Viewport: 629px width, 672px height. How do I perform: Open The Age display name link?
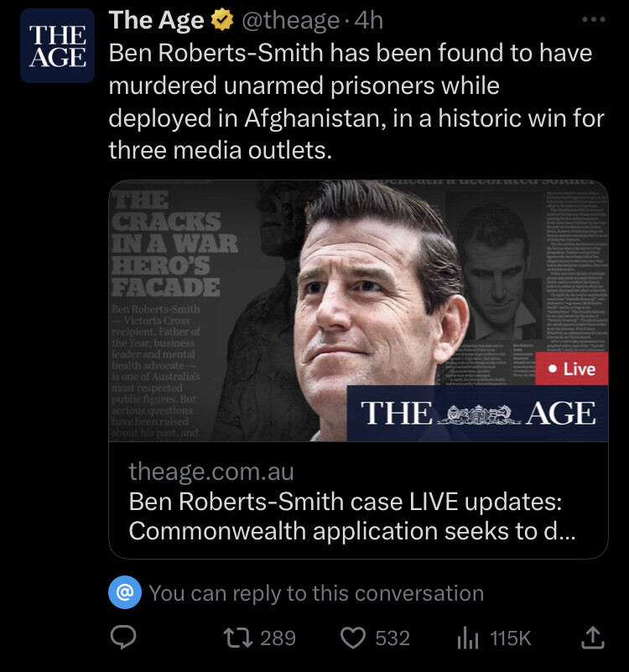coord(157,20)
